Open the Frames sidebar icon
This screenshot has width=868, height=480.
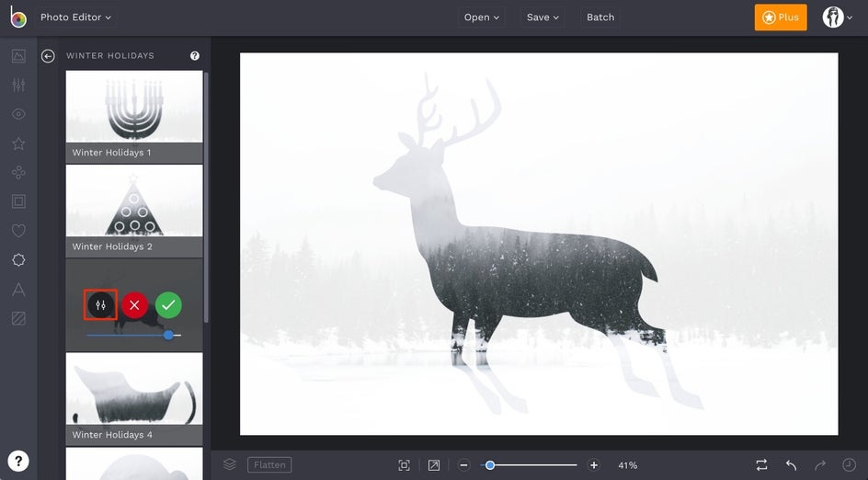click(x=18, y=201)
